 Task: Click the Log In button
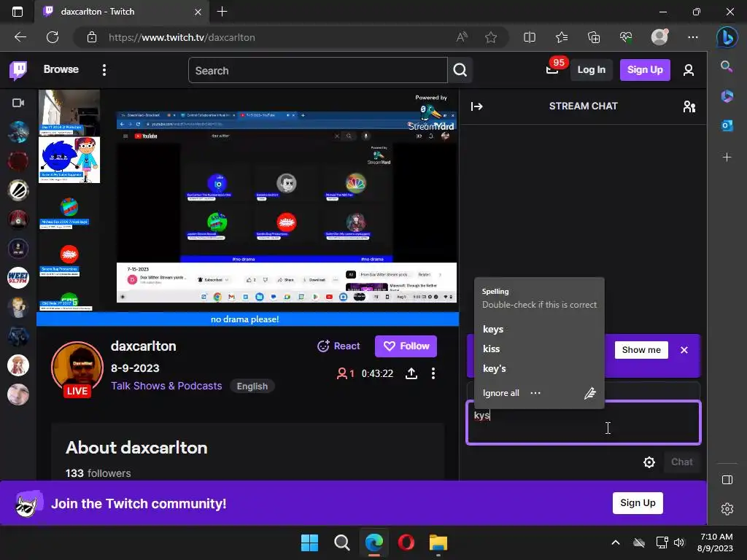pos(591,70)
